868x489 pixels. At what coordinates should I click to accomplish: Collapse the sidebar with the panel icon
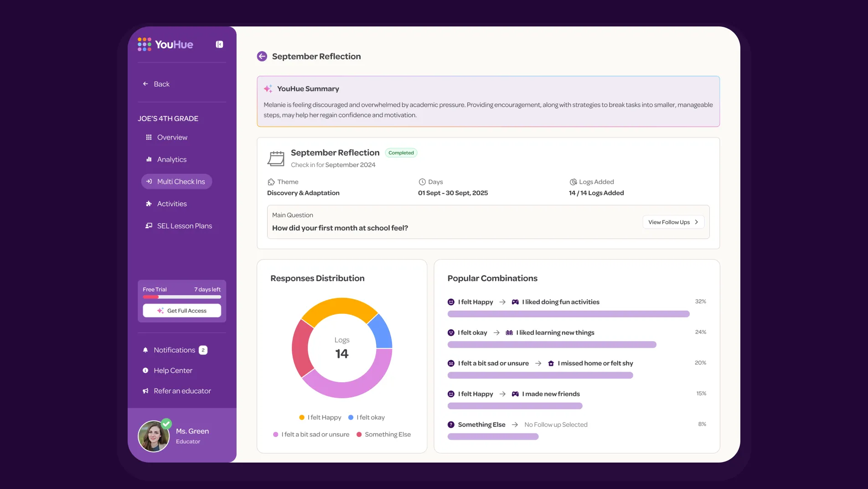[219, 44]
